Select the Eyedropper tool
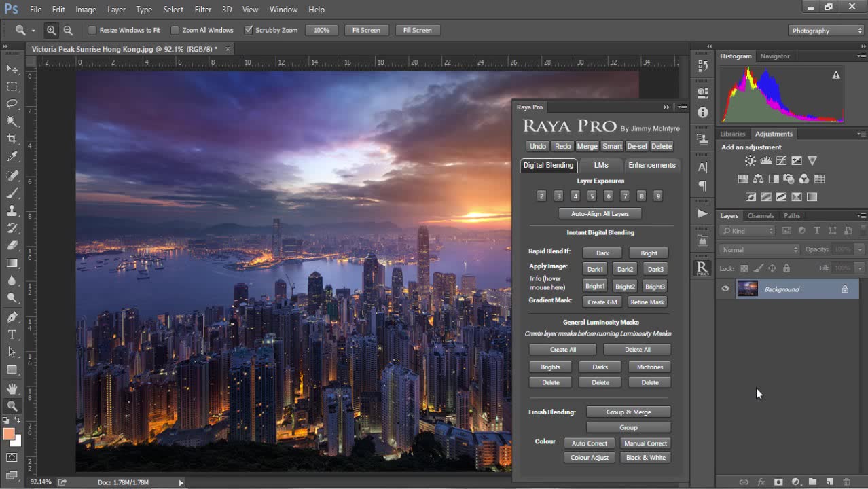Viewport: 868px width, 489px height. (12, 157)
